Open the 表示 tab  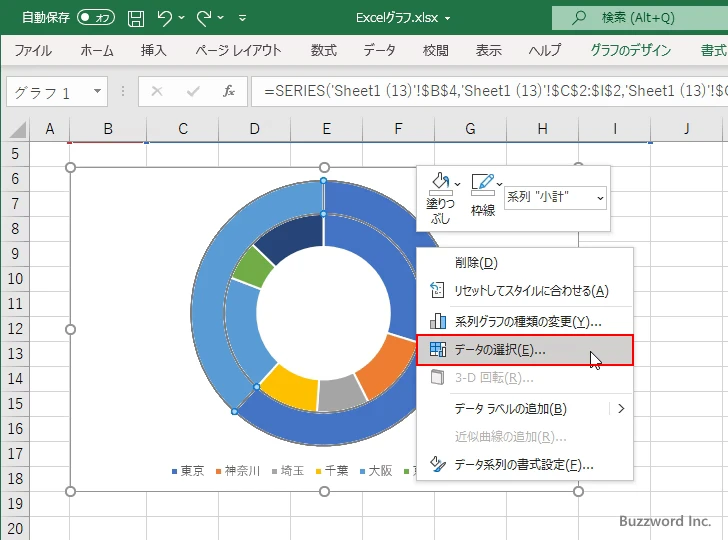tap(488, 50)
